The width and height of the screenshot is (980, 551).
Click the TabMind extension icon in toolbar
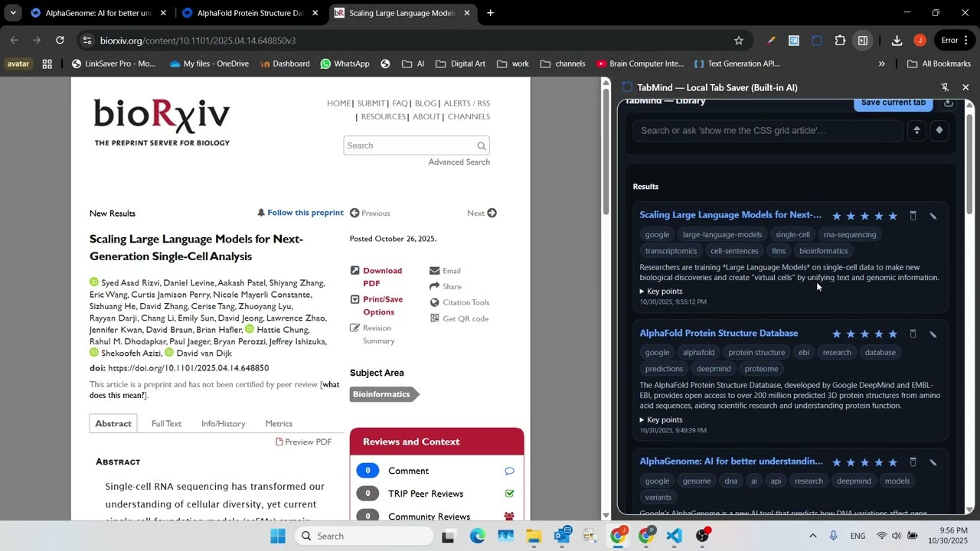pyautogui.click(x=817, y=41)
